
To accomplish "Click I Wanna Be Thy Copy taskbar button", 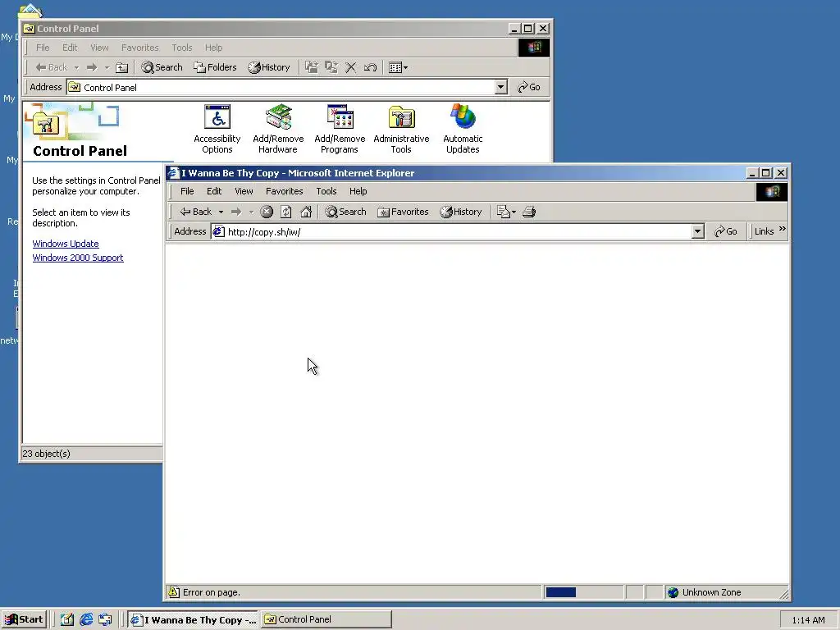I will 194,619.
